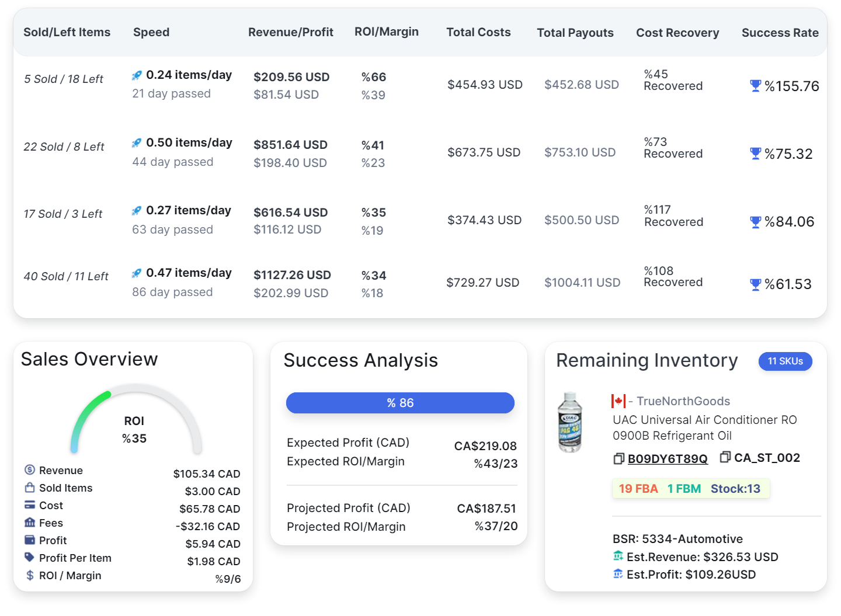Viewport: 841px width, 616px height.
Task: Sort by the Total Costs column header
Action: 478,33
